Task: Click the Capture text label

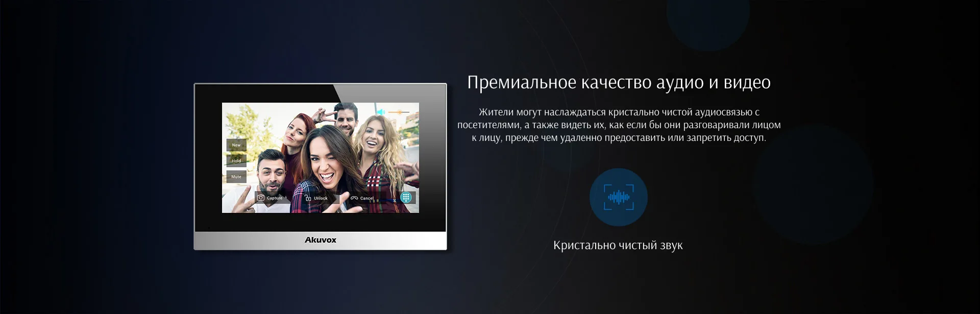Action: [x=275, y=198]
